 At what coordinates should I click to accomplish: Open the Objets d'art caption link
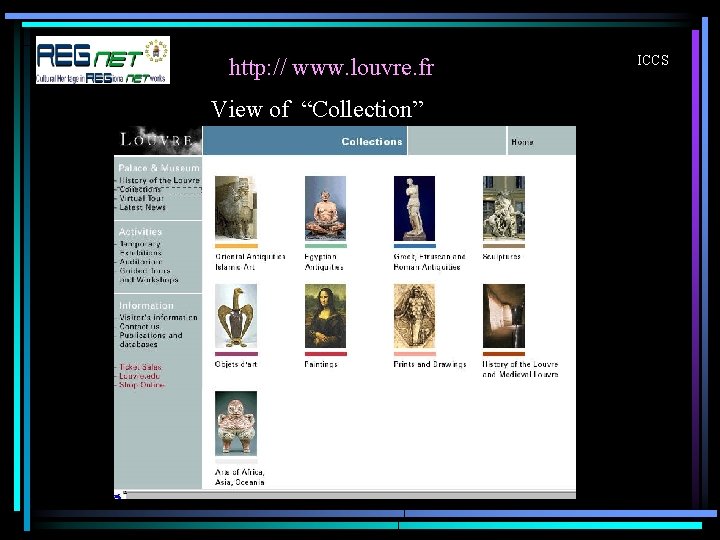pyautogui.click(x=236, y=364)
